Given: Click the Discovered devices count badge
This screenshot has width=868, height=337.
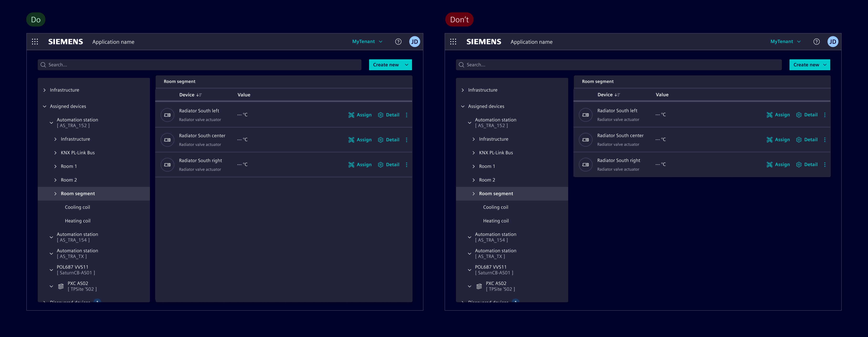Looking at the screenshot, I should [97, 302].
